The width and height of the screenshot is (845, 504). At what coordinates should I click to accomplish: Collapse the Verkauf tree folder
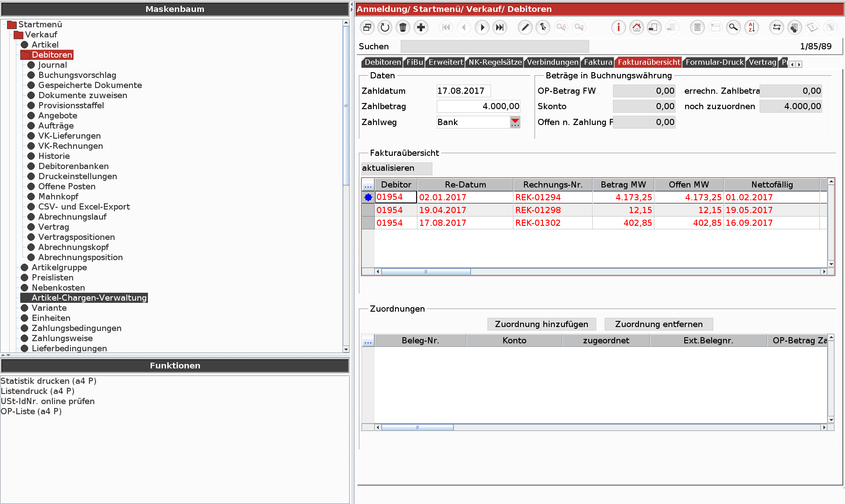click(x=18, y=35)
